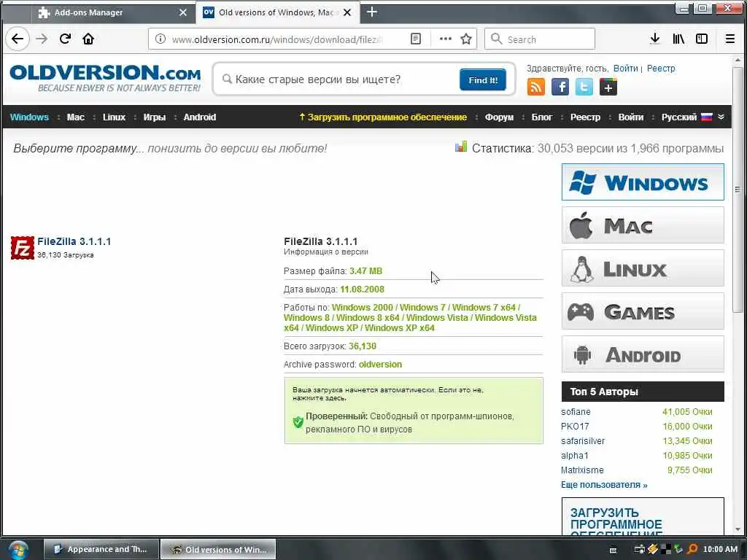Click Войти in the black navigation bar
The image size is (747, 560).
631,117
